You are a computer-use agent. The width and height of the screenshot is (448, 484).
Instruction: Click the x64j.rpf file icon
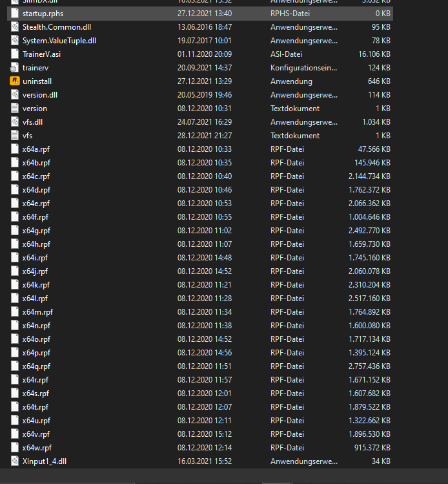pos(14,271)
